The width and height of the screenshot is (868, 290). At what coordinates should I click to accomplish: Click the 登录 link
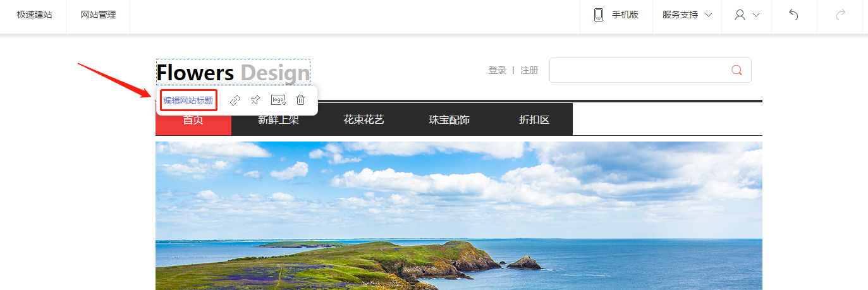(x=498, y=70)
